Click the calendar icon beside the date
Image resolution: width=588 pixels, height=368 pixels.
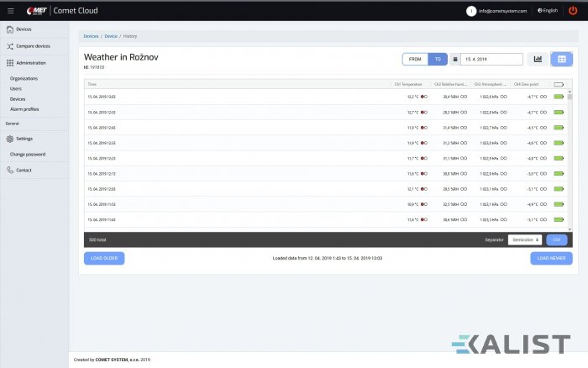455,59
